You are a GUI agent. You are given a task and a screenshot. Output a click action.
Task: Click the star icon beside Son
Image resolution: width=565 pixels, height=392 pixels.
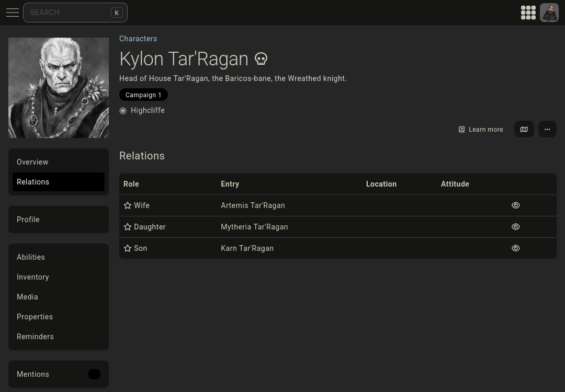coord(128,248)
